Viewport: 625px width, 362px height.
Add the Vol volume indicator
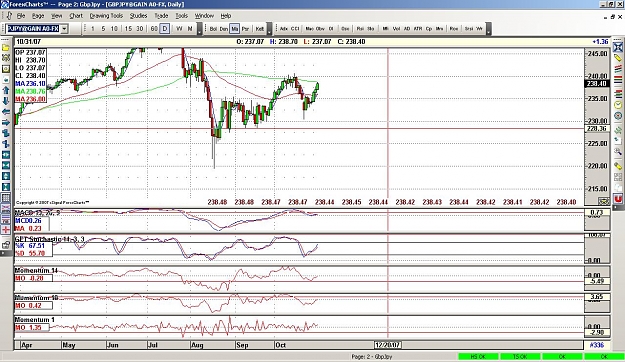396,29
